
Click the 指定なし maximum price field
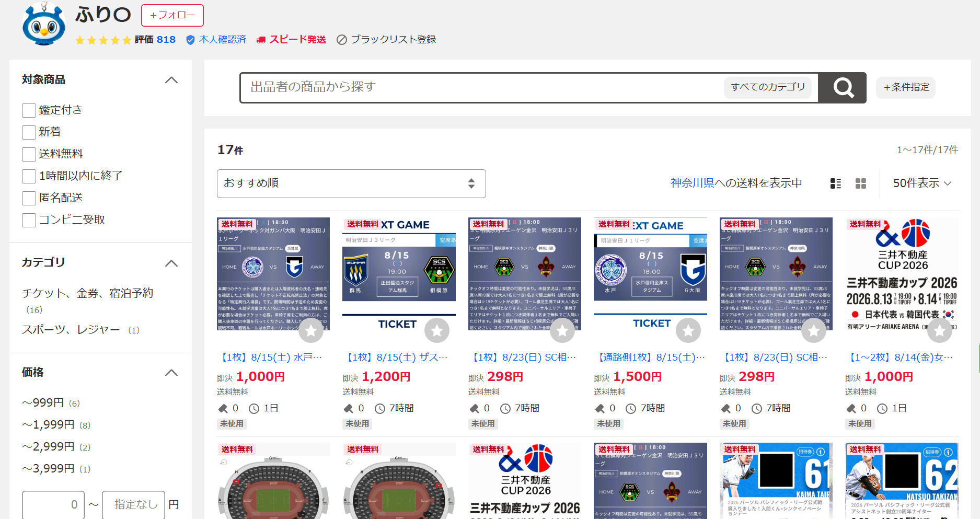(134, 504)
